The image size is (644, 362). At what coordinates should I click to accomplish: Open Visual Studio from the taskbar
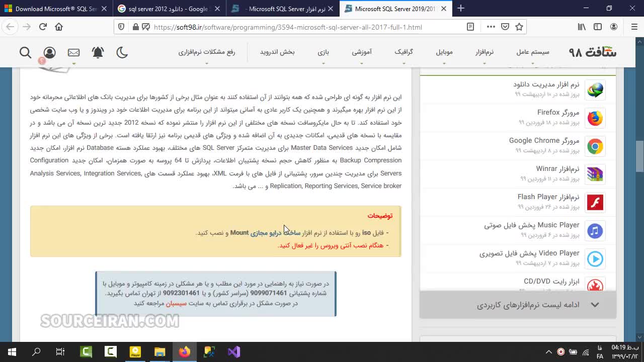pyautogui.click(x=234, y=352)
